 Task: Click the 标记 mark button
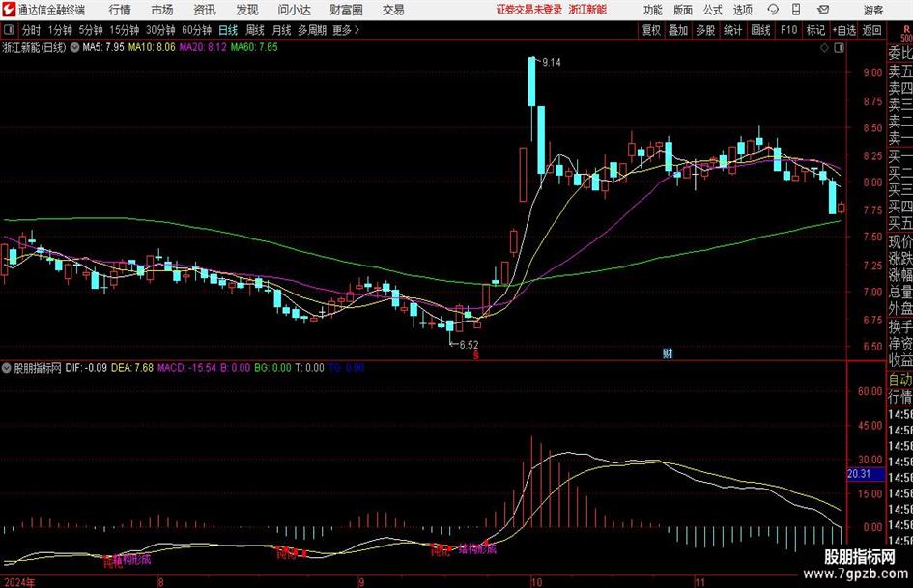coord(815,30)
